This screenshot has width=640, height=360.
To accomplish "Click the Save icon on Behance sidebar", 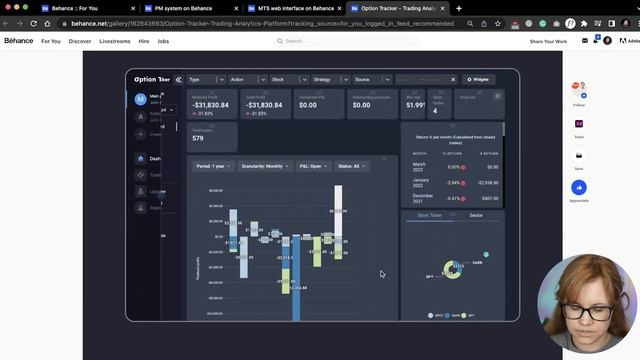I will pyautogui.click(x=579, y=156).
